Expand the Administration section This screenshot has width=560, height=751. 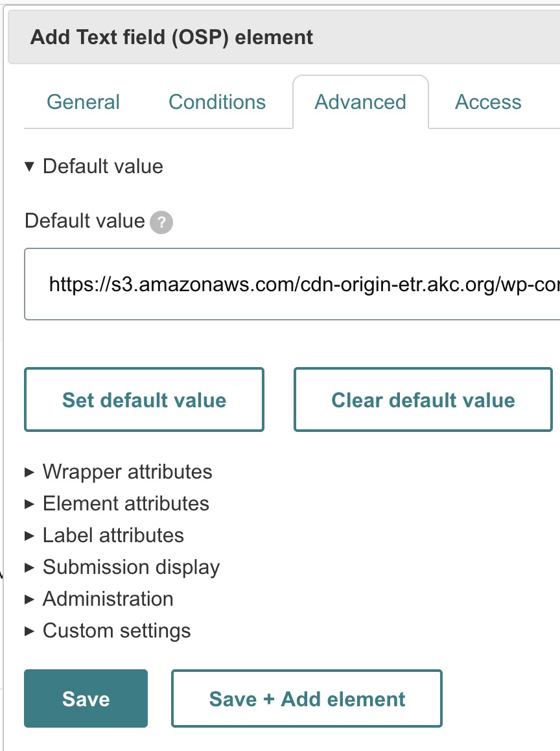[108, 599]
